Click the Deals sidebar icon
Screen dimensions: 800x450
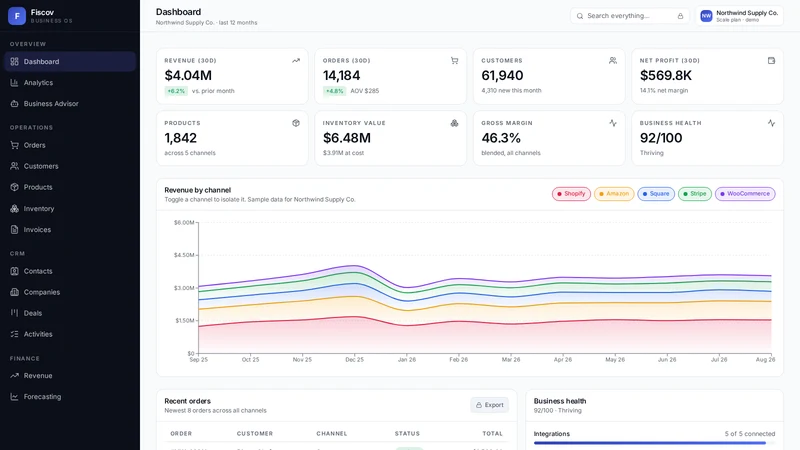coord(14,313)
